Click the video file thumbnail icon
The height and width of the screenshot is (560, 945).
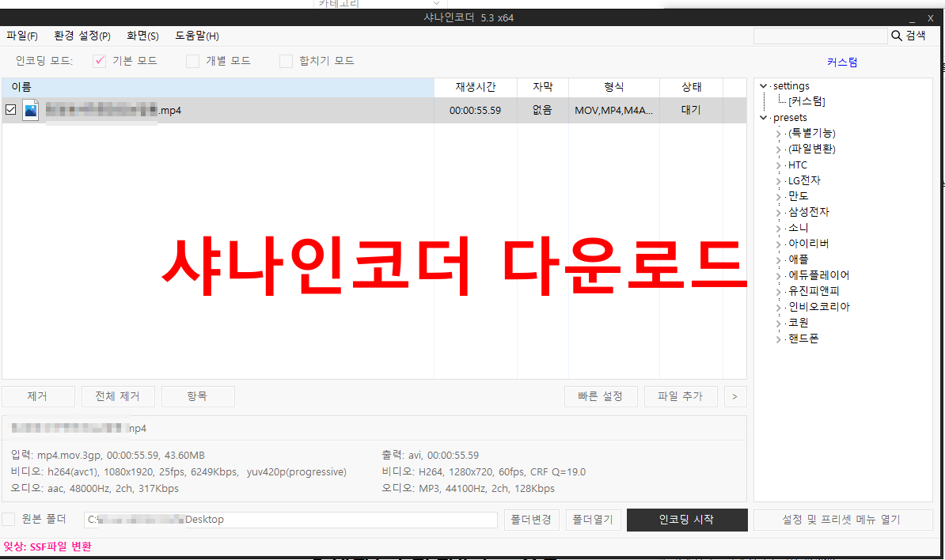pyautogui.click(x=30, y=110)
